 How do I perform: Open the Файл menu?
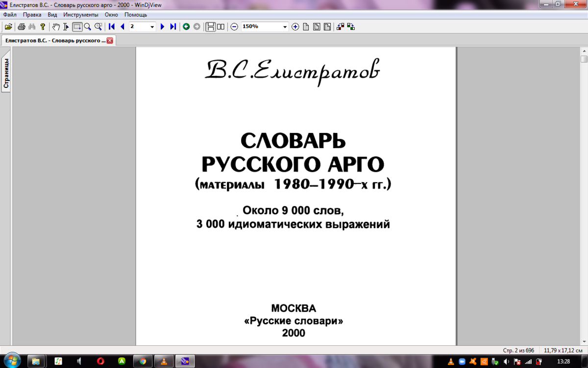[10, 15]
